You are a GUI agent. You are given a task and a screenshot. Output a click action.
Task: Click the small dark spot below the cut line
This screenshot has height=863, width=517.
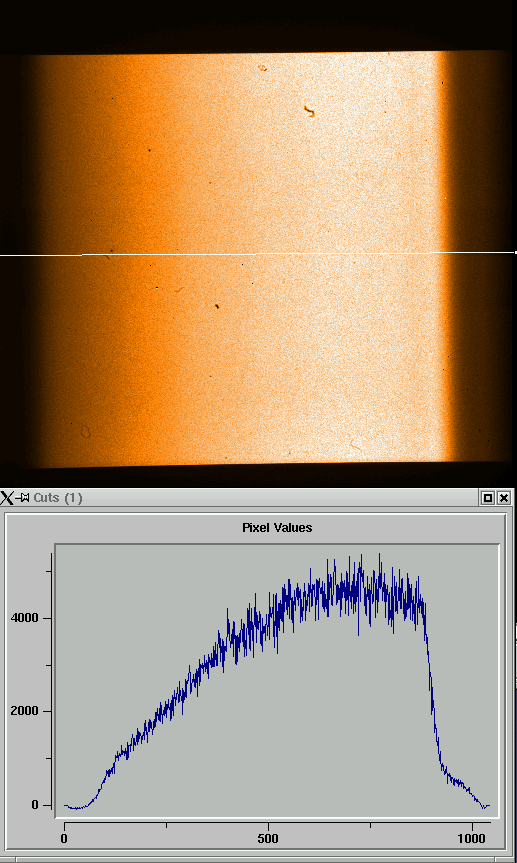pos(217,305)
